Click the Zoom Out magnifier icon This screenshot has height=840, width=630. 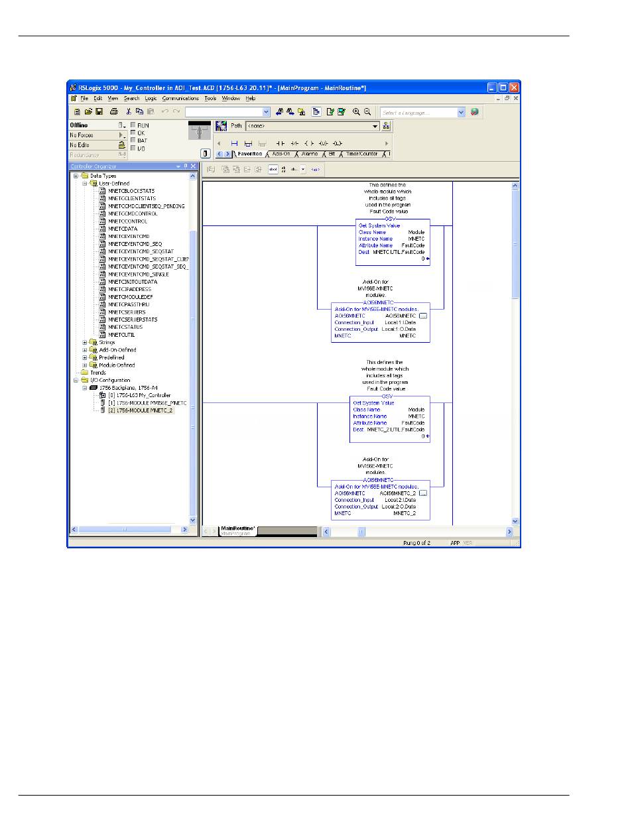pos(367,112)
